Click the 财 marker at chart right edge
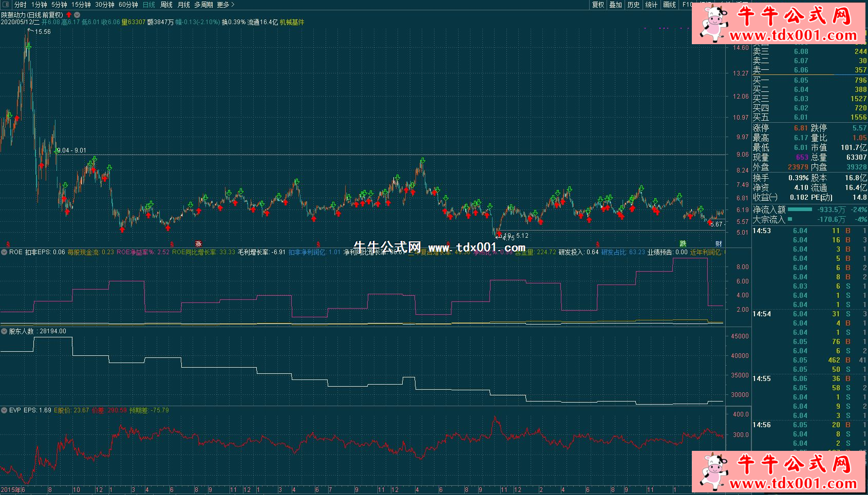The height and width of the screenshot is (495, 868). coord(719,243)
